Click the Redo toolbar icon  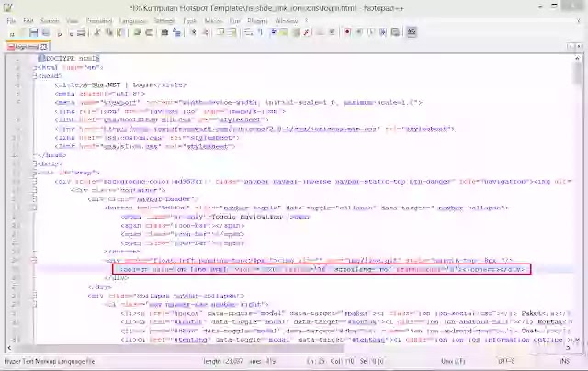point(149,33)
